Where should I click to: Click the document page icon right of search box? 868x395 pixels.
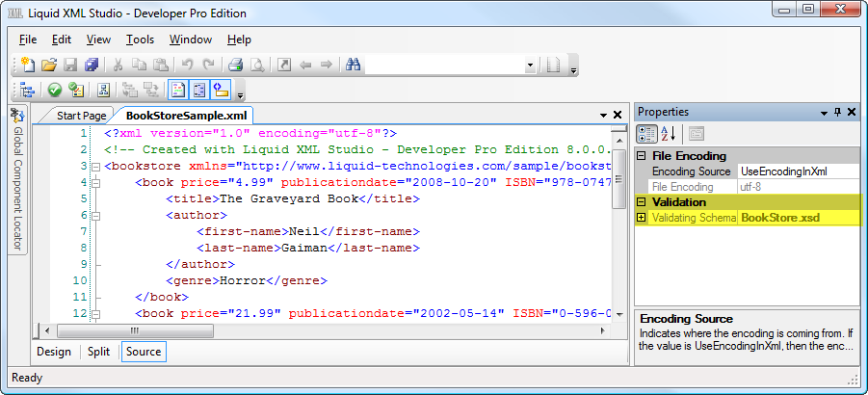[554, 66]
